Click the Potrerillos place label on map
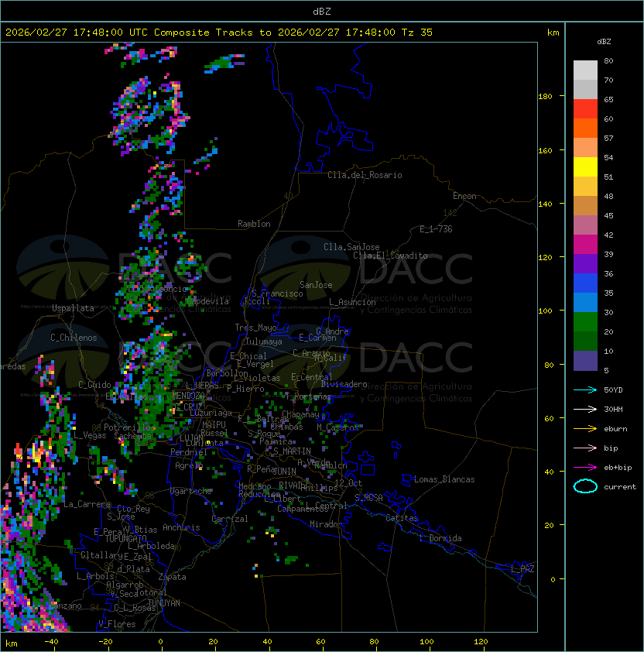This screenshot has height=652, width=644. pyautogui.click(x=129, y=427)
